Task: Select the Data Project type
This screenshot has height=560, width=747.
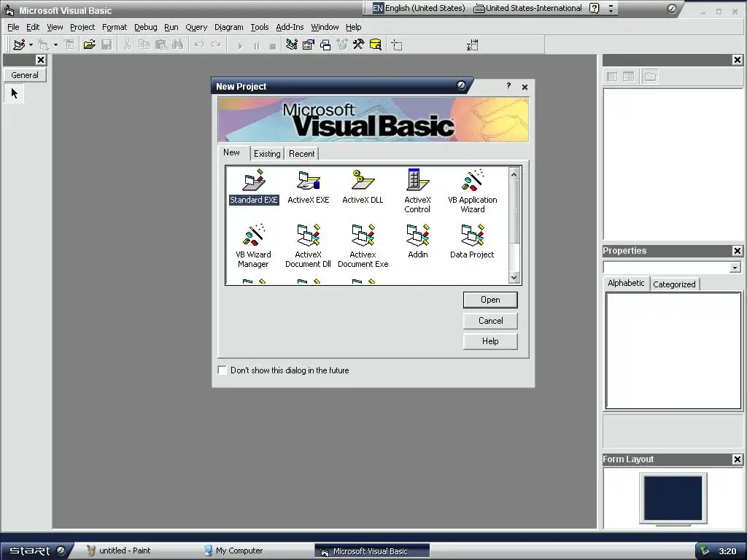Action: [472, 241]
